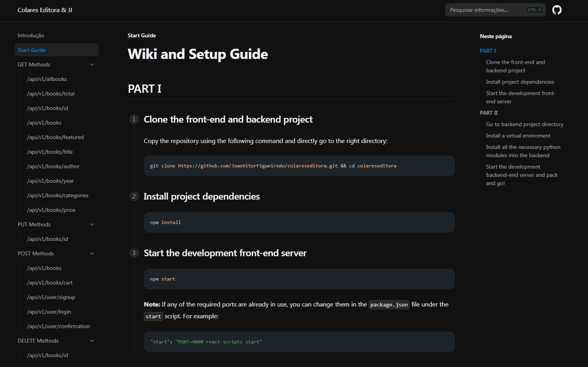This screenshot has height=367, width=588.
Task: Jump to 'Install project dependencies' in Neste página
Action: (x=520, y=82)
